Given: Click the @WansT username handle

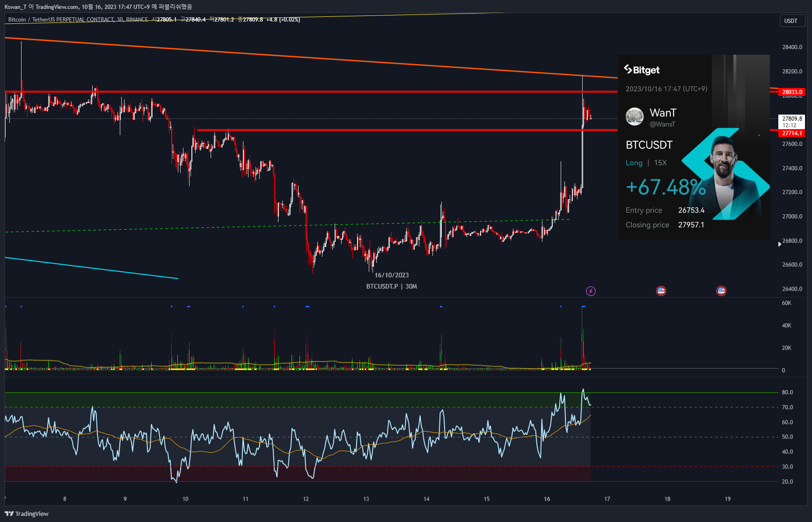Looking at the screenshot, I should [x=662, y=124].
